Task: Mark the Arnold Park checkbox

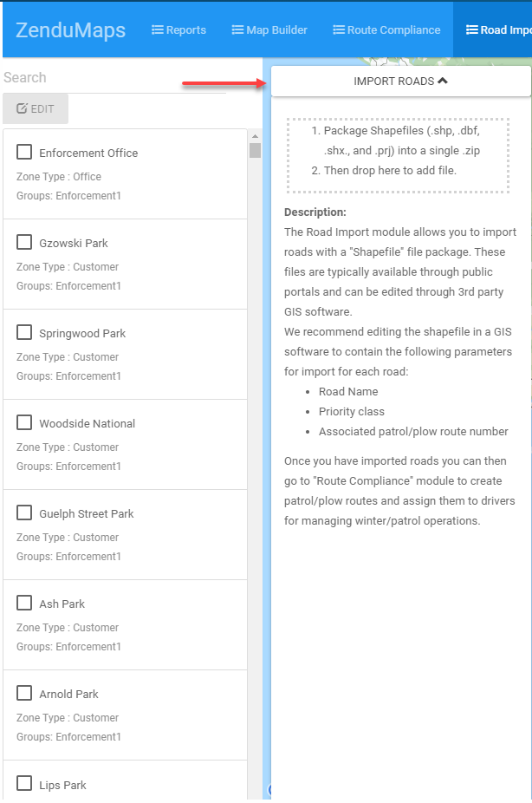Action: tap(24, 693)
